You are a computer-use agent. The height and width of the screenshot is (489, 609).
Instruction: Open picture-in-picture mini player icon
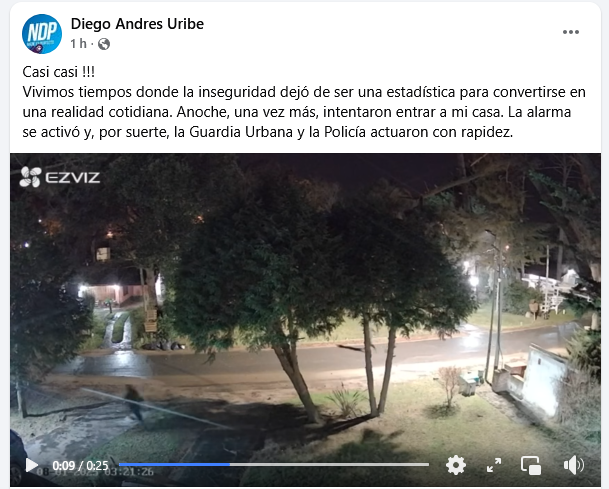pos(531,465)
